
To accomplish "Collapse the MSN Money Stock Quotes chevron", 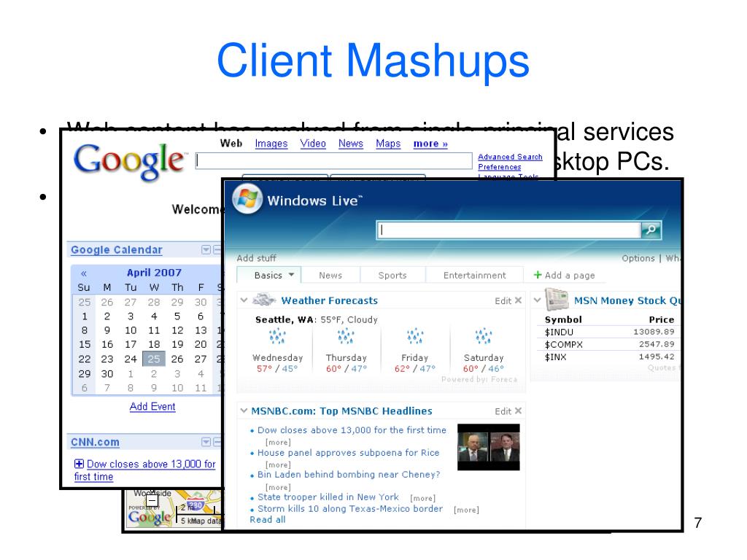I will (x=538, y=300).
